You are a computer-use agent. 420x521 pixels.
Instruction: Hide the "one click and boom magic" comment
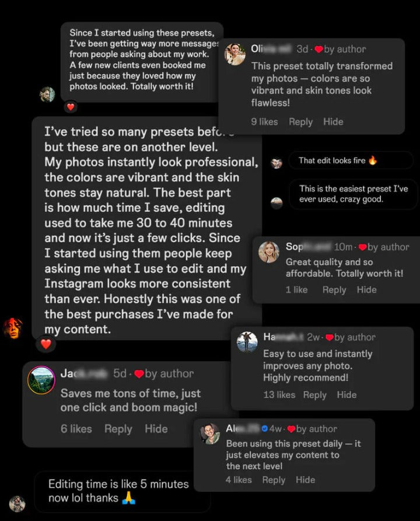tap(156, 429)
